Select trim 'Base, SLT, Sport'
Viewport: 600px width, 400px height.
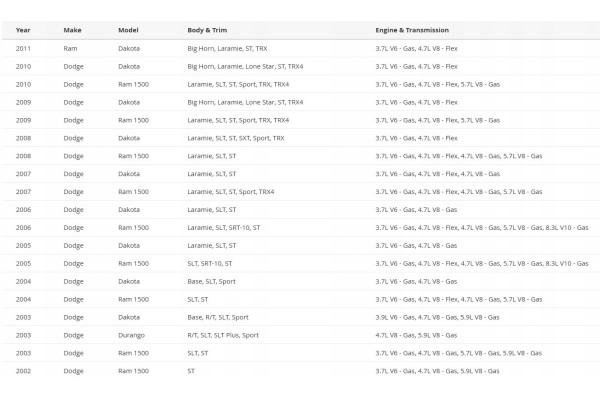(x=212, y=281)
